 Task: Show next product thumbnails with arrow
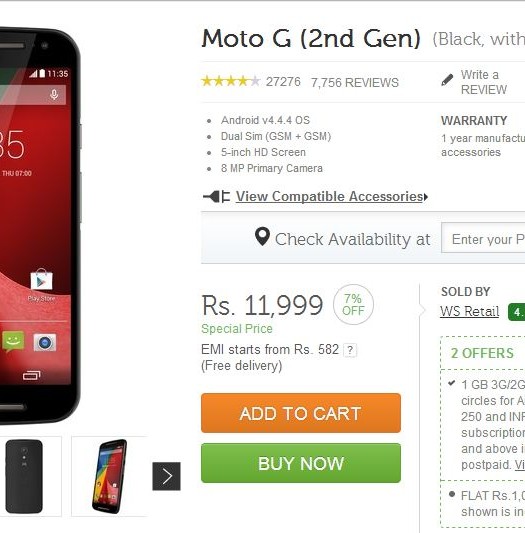pos(166,476)
